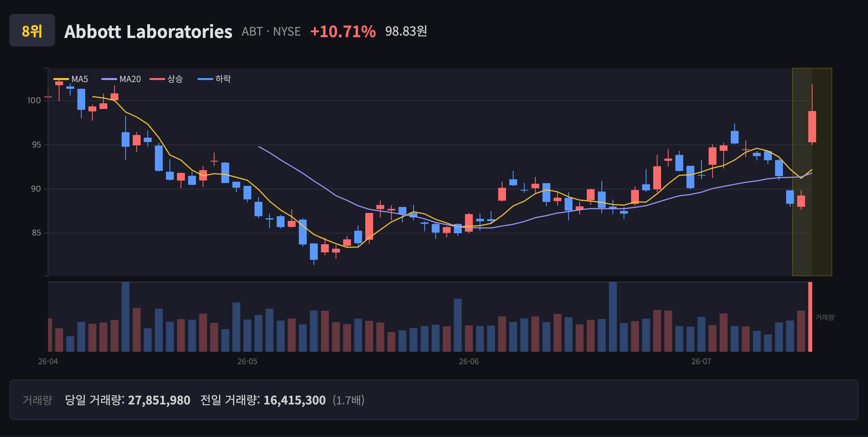
Task: Toggle the 상승 legend entry
Action: 166,79
